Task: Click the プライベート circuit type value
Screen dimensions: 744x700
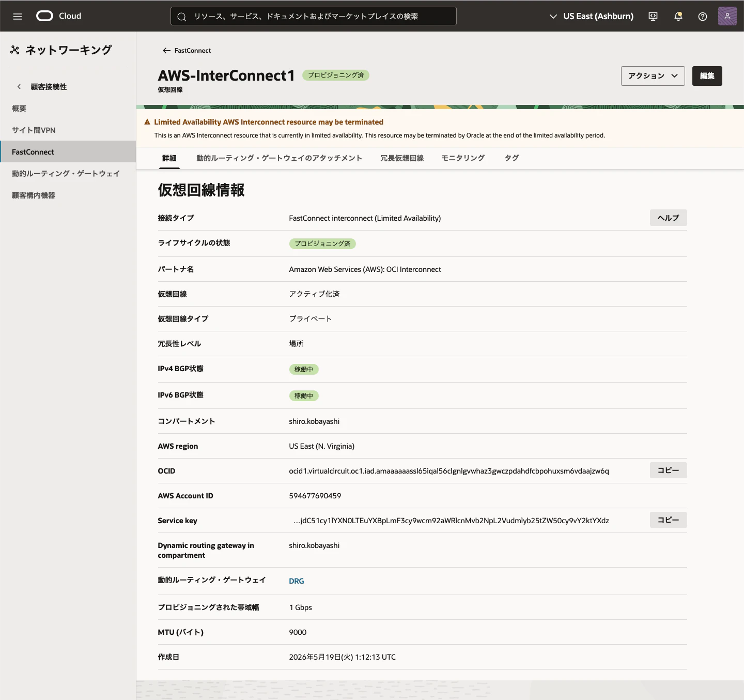Action: (311, 319)
